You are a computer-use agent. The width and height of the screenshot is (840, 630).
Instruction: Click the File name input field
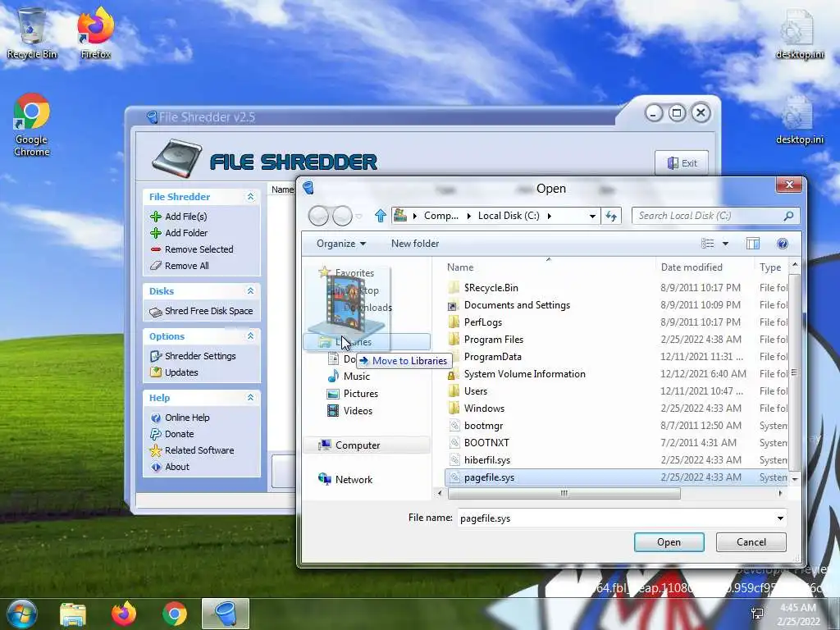(x=615, y=518)
